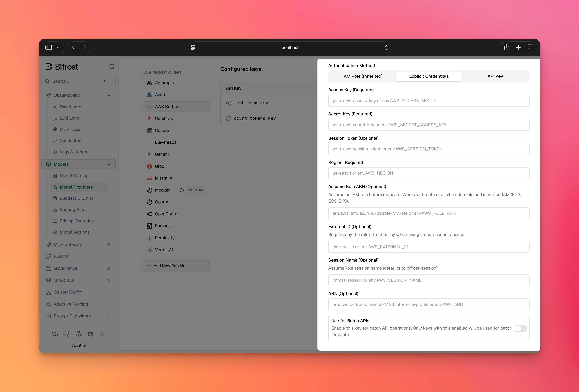Click the Safari sidebar toggle icon
This screenshot has width=579, height=392.
49,47
